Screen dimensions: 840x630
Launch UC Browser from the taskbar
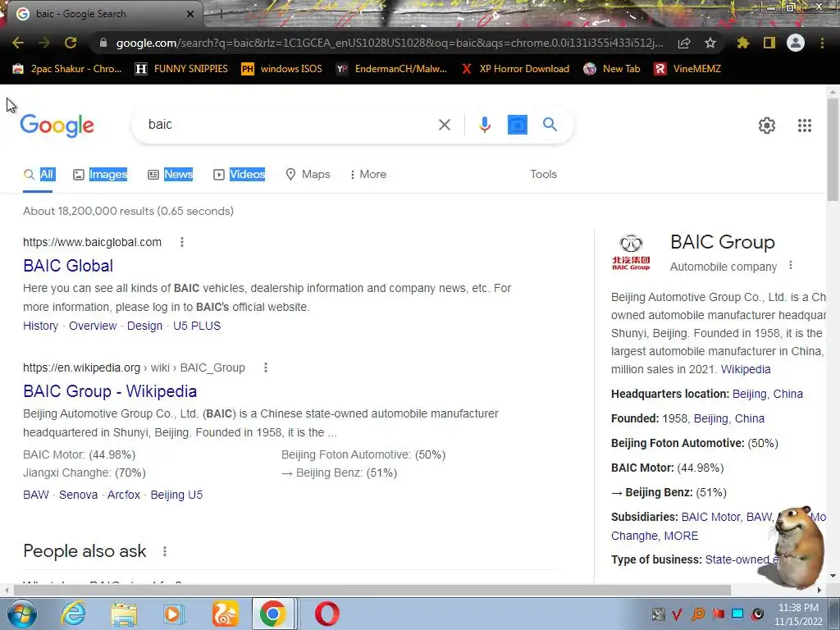[x=225, y=614]
